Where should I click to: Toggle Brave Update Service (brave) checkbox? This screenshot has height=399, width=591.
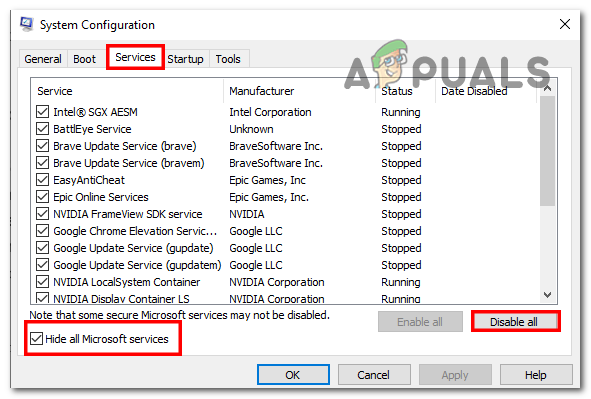[x=43, y=146]
